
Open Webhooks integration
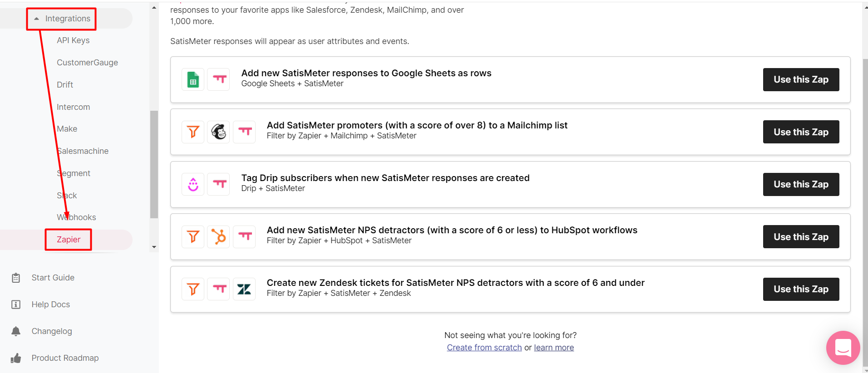point(76,217)
